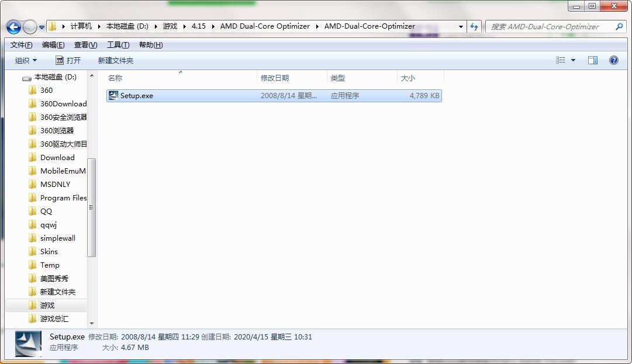Click the navigation pane scroll down arrow
632x364 pixels.
[x=91, y=323]
